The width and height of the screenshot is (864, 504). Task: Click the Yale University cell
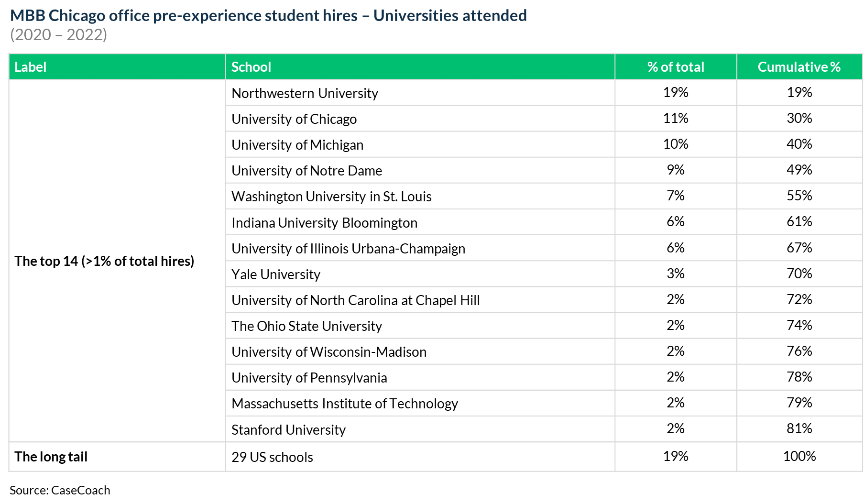click(420, 274)
